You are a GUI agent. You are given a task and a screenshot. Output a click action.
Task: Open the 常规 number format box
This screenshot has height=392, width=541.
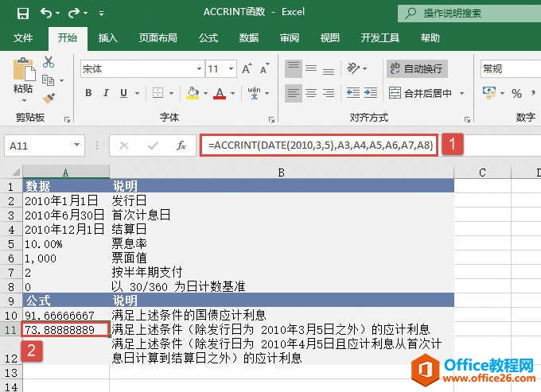click(x=511, y=68)
